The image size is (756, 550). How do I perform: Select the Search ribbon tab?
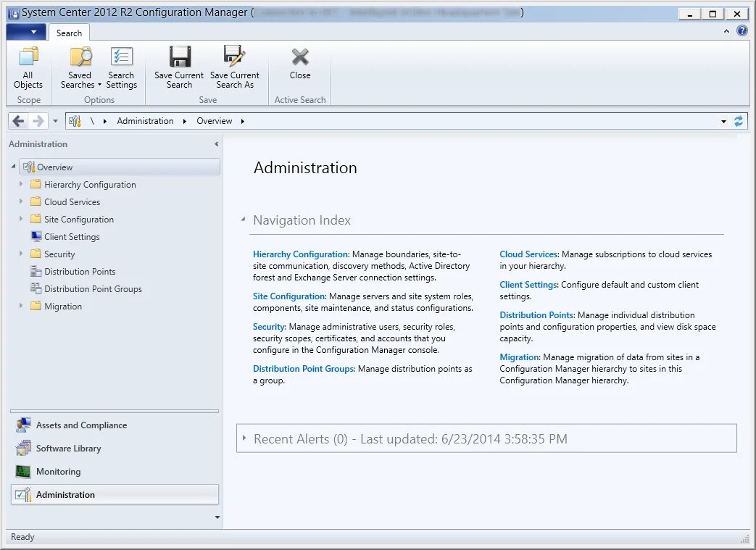69,33
